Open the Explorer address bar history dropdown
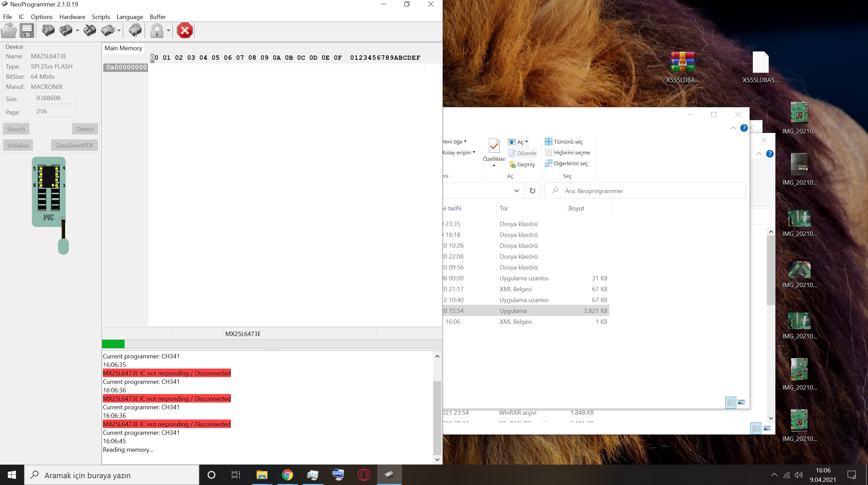 pyautogui.click(x=516, y=191)
